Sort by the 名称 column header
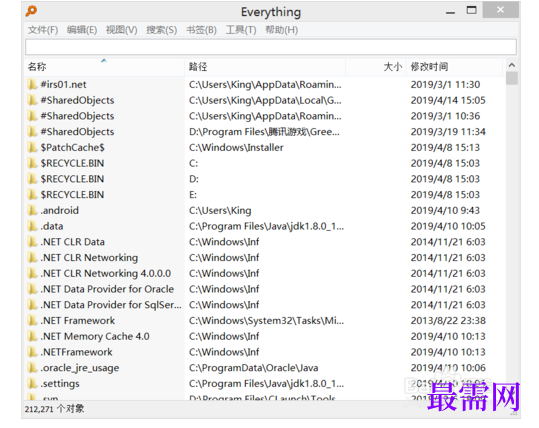This screenshot has width=539, height=428. (x=104, y=67)
